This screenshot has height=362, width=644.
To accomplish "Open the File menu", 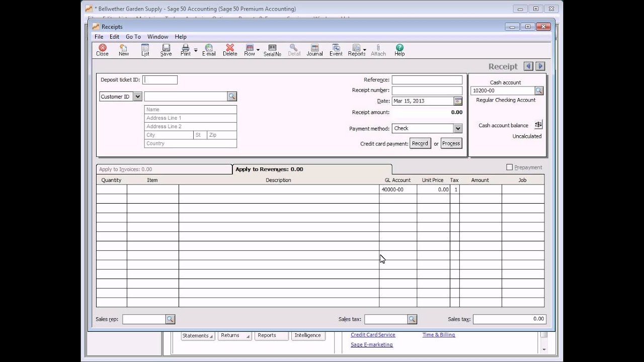I will pyautogui.click(x=99, y=37).
